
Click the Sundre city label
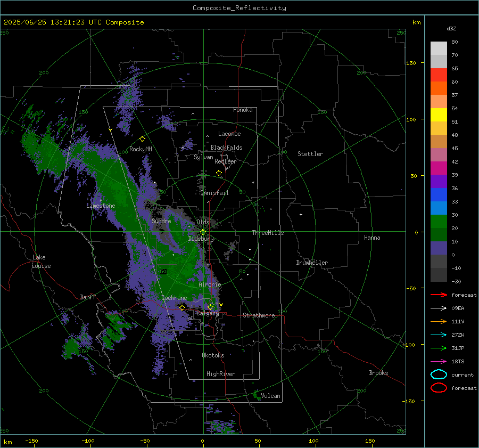pos(161,221)
